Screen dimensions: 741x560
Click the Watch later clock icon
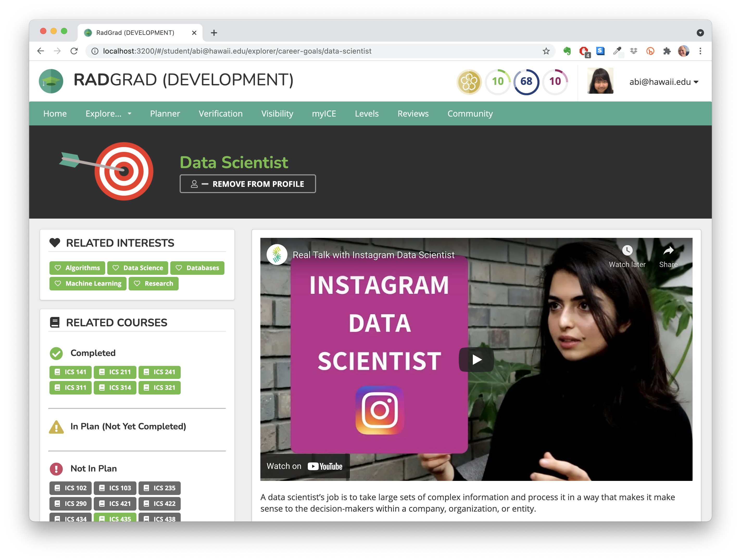click(627, 250)
